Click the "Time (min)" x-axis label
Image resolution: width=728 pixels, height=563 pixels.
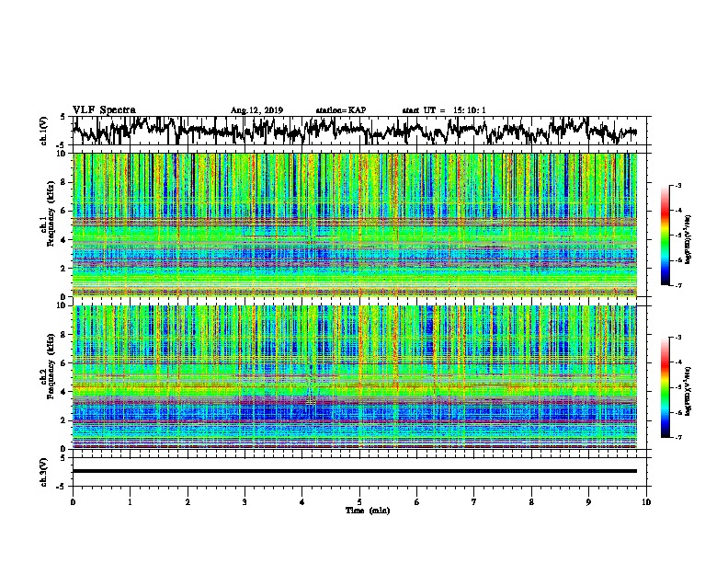pos(368,511)
